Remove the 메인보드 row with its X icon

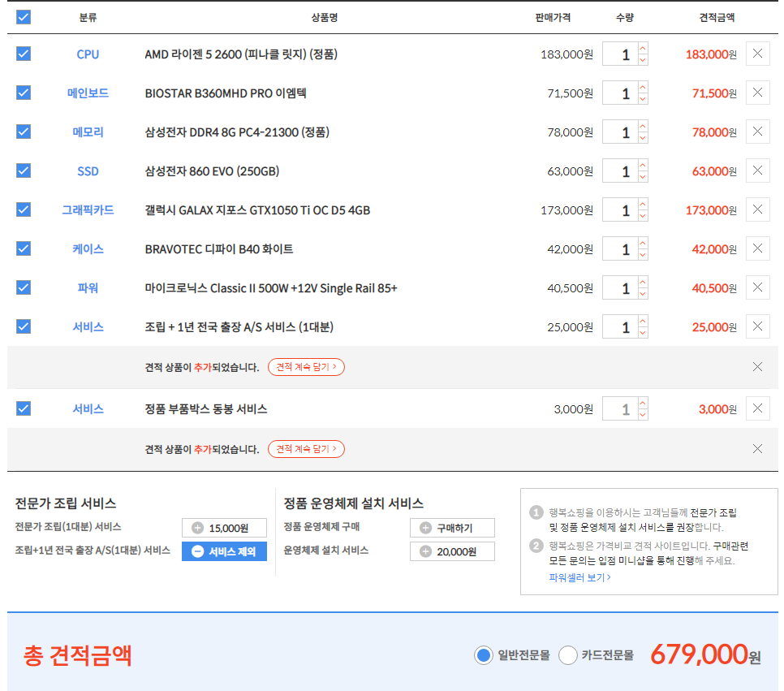click(x=757, y=93)
